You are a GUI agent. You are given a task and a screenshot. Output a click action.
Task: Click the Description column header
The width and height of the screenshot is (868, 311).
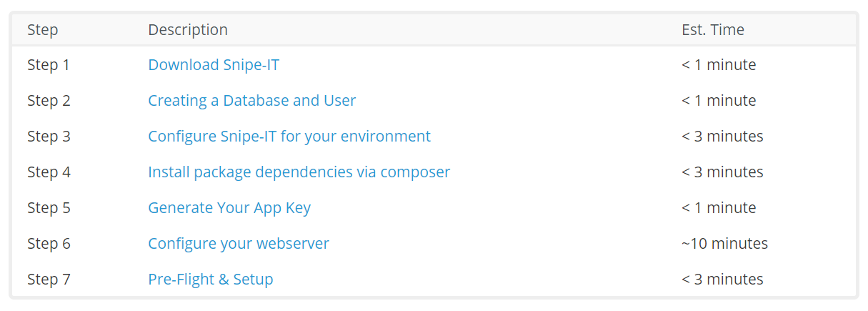(187, 30)
